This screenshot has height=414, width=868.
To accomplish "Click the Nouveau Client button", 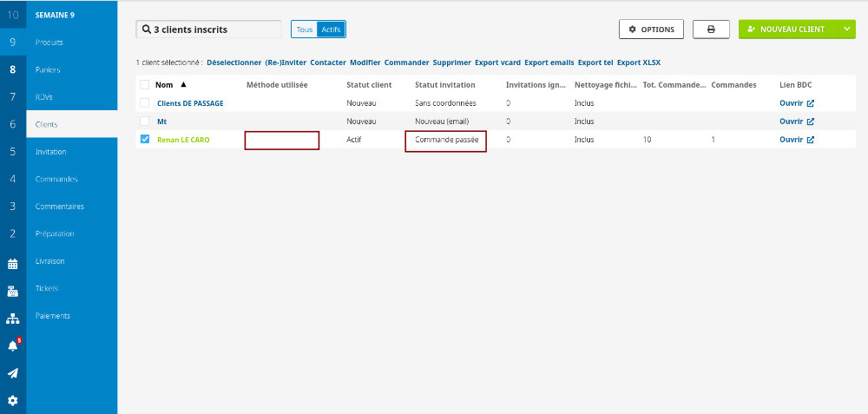I will coord(786,30).
